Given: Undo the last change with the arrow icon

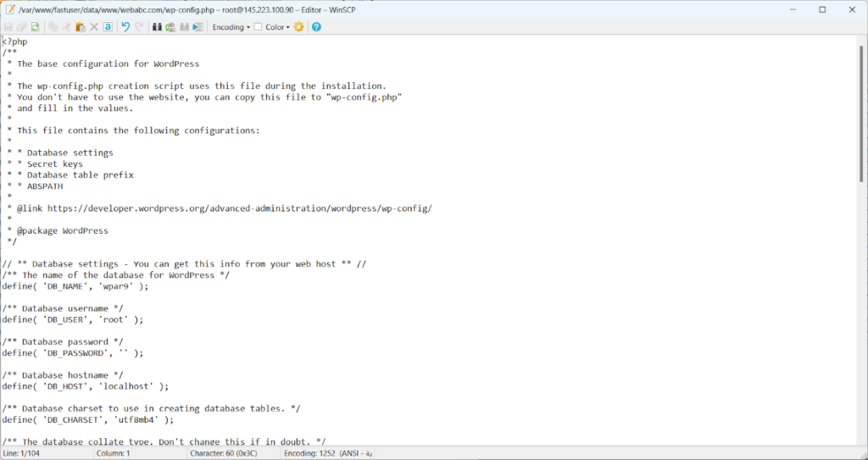Looking at the screenshot, I should 125,26.
